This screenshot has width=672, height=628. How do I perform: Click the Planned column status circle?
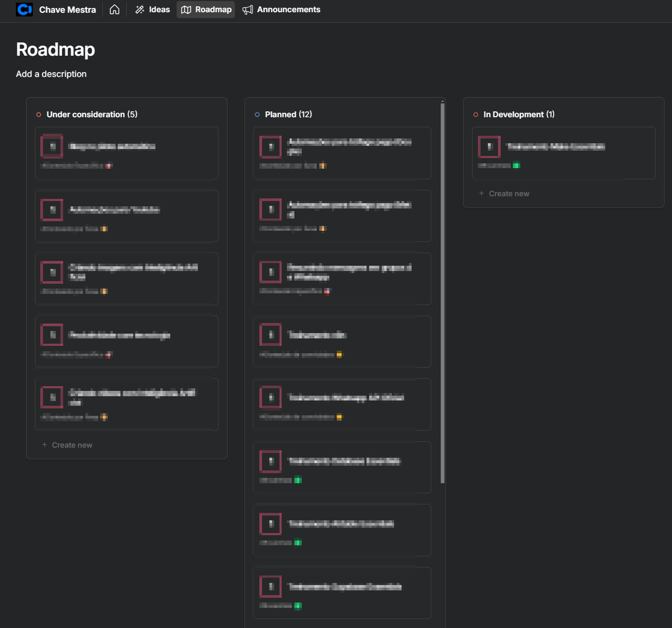tap(257, 115)
